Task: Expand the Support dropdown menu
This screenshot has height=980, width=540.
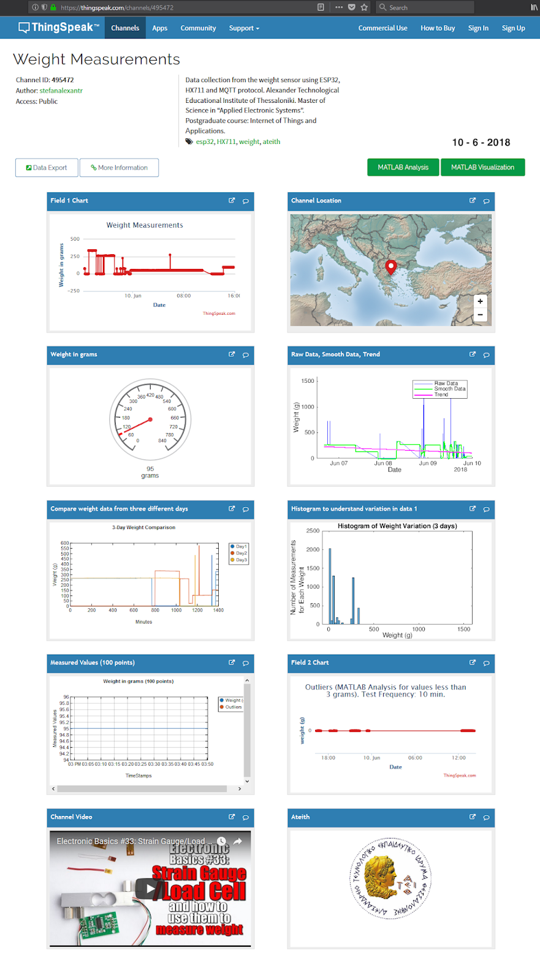Action: (x=244, y=28)
